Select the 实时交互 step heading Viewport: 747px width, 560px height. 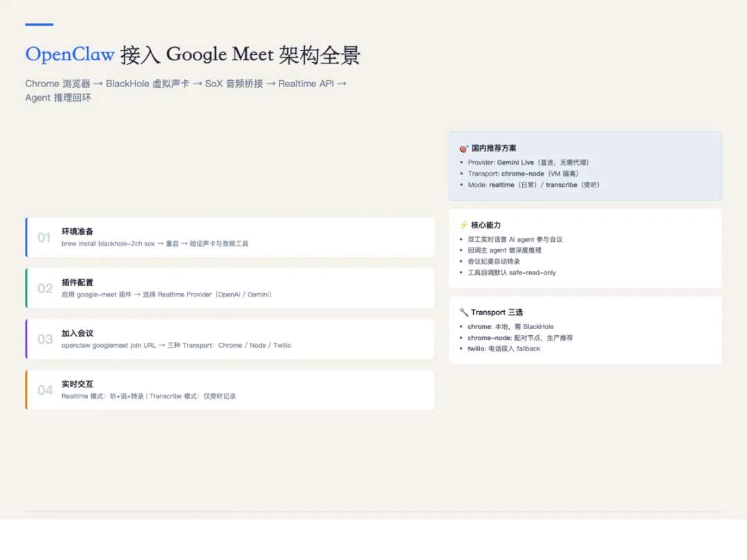77,384
